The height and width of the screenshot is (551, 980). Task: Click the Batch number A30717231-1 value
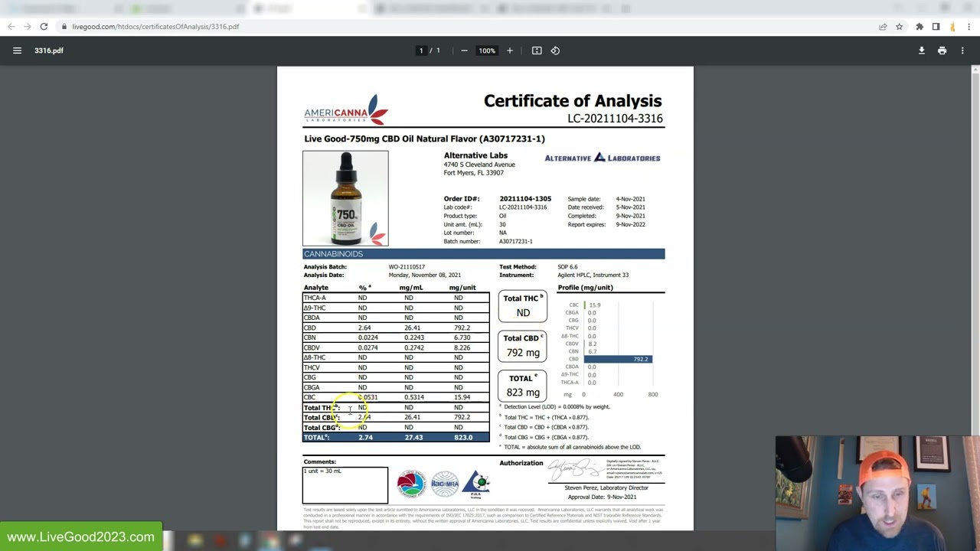tap(515, 241)
